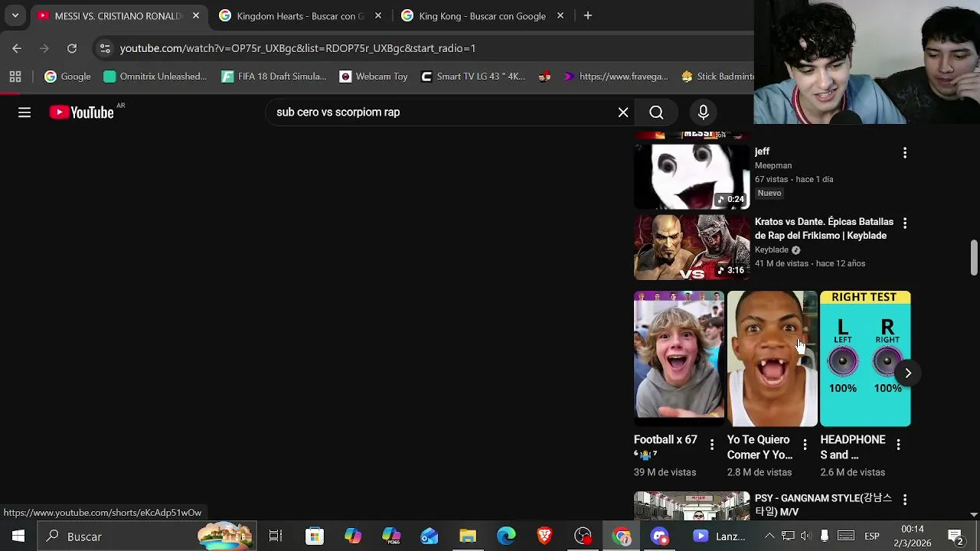Open the Smart TV LG 43 bookmark
This screenshot has width=980, height=551.
click(473, 77)
